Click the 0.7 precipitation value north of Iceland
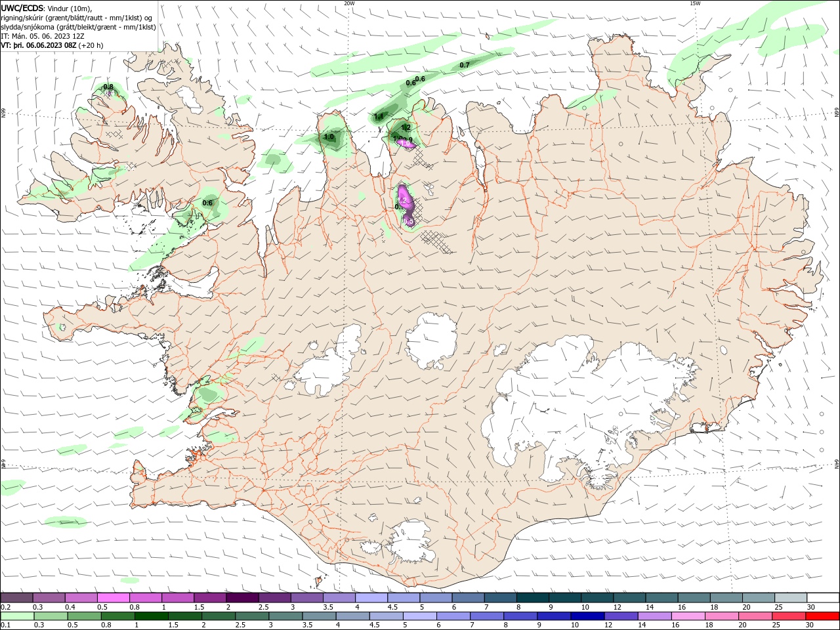The height and width of the screenshot is (630, 840). [x=465, y=65]
